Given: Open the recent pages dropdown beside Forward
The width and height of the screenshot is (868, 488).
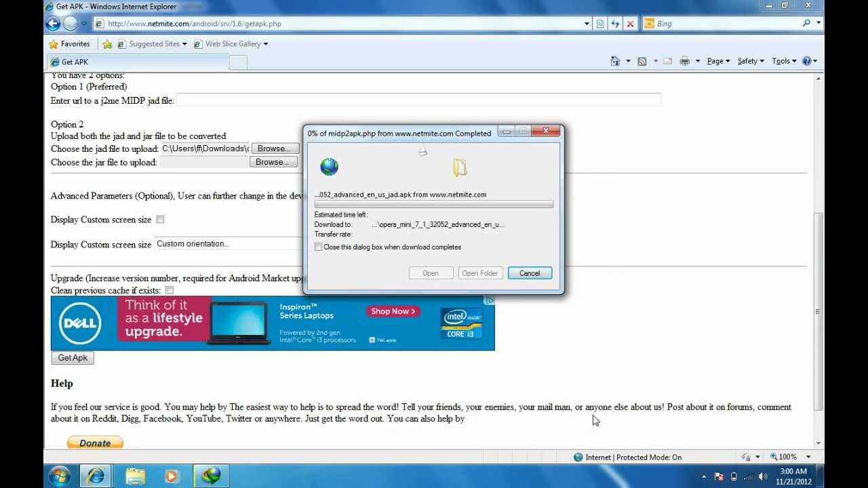Looking at the screenshot, I should 84,24.
